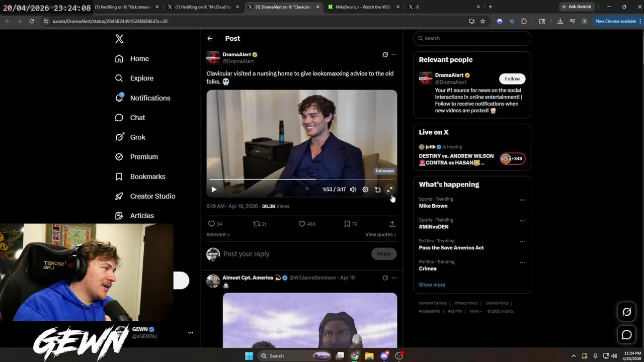This screenshot has height=362, width=644.
Task: Open the floating Grok button
Action: [x=627, y=312]
